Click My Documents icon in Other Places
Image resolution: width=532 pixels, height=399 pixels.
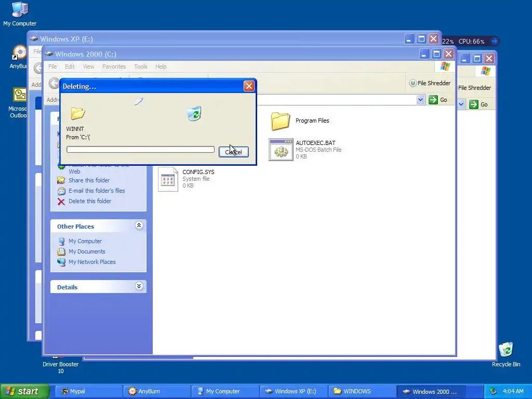click(61, 252)
